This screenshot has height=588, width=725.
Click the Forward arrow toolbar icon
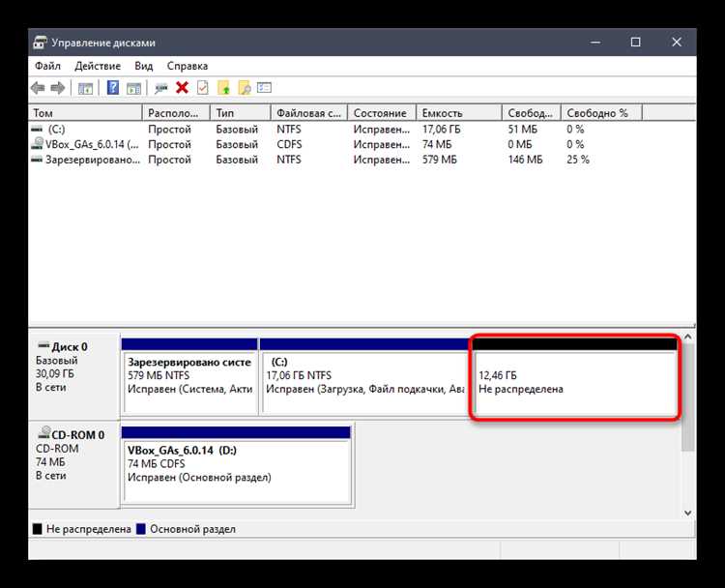click(58, 87)
